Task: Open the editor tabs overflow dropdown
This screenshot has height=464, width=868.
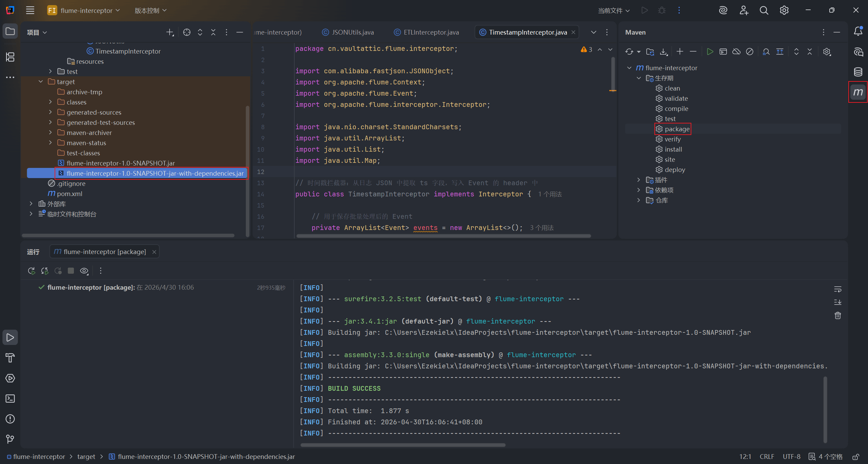Action: 594,32
